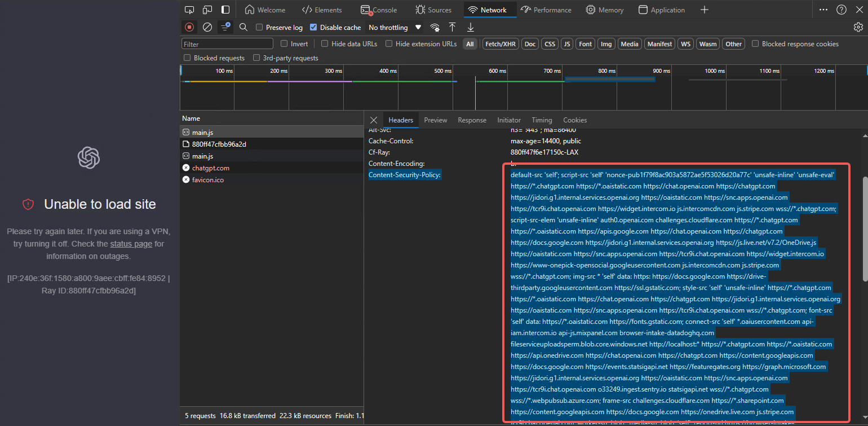Switch to the Initiator tab

(x=509, y=120)
